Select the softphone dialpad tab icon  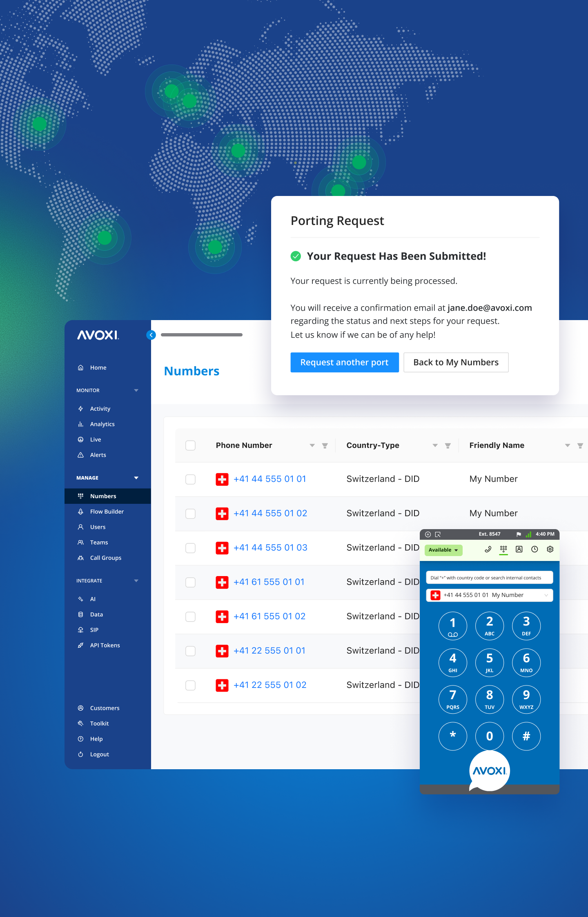503,550
